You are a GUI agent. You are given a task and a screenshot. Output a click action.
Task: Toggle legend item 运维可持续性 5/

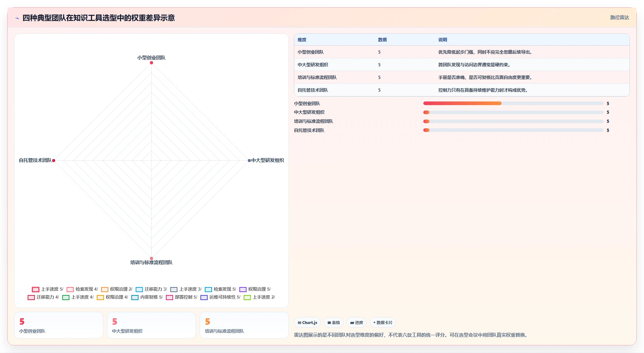click(220, 297)
